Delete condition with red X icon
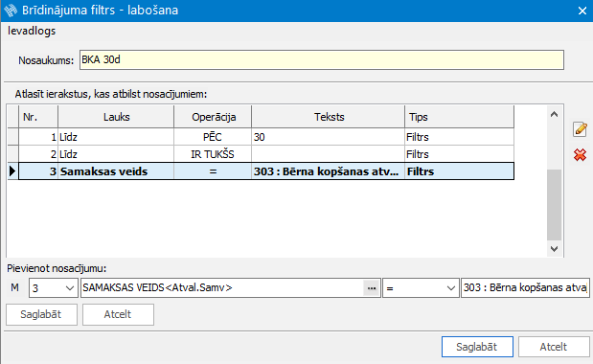This screenshot has width=593, height=364. point(580,154)
